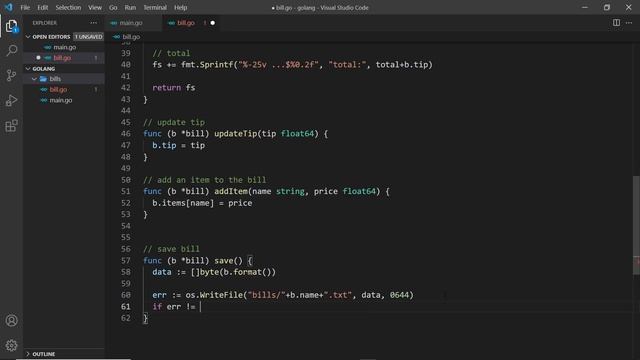The width and height of the screenshot is (640, 360).
Task: Open the Help menu
Action: [180, 7]
